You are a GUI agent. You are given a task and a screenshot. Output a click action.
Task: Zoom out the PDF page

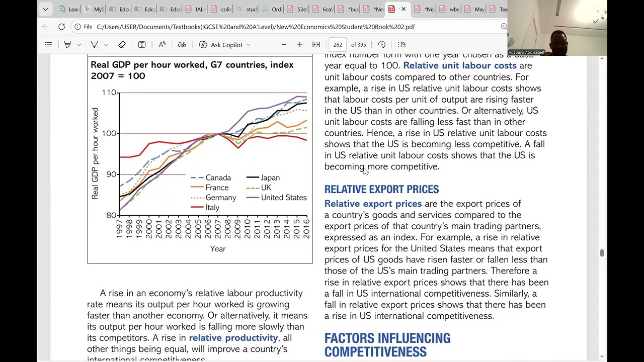point(284,45)
